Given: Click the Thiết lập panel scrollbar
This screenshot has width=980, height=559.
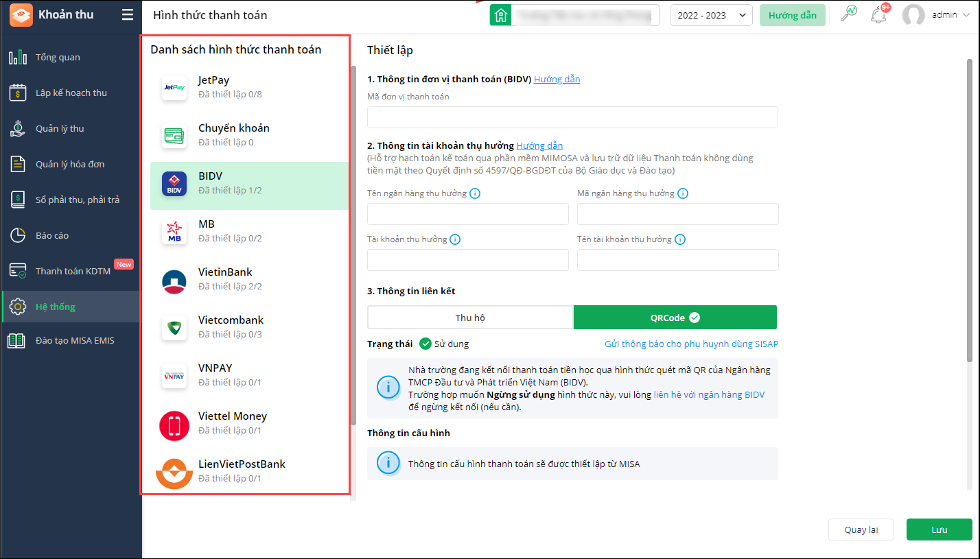Looking at the screenshot, I should pos(970,210).
